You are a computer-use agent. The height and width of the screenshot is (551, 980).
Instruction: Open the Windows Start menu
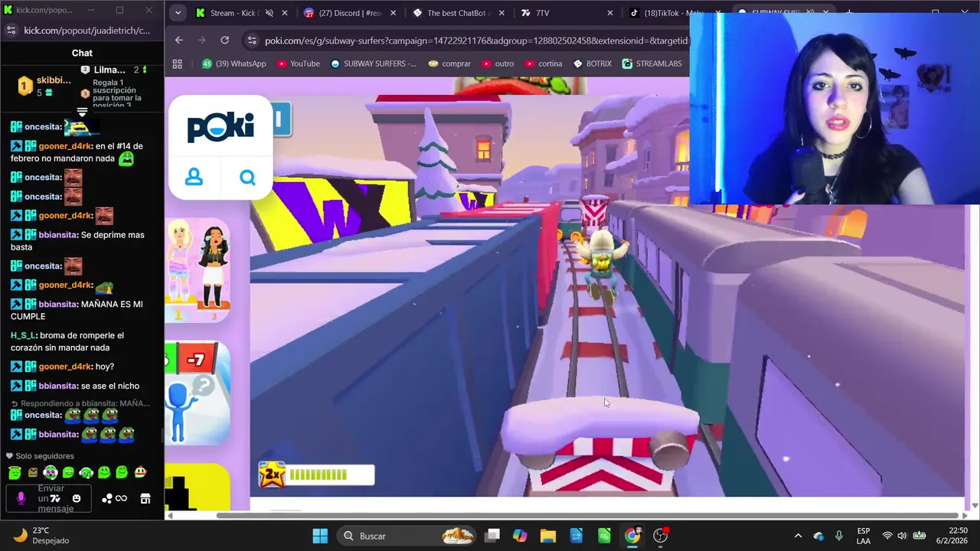(x=320, y=536)
